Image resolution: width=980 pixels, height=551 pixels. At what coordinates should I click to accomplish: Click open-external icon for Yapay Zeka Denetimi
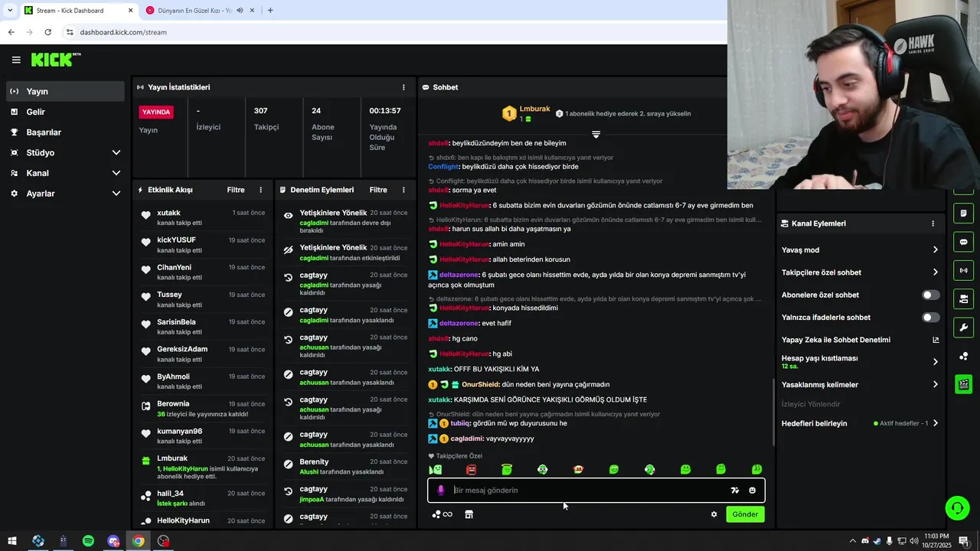click(x=935, y=340)
